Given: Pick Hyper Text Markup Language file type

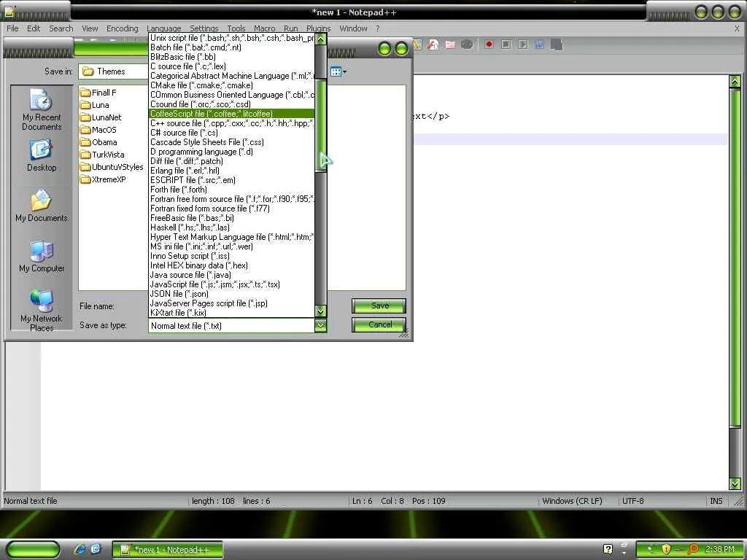Looking at the screenshot, I should point(231,237).
